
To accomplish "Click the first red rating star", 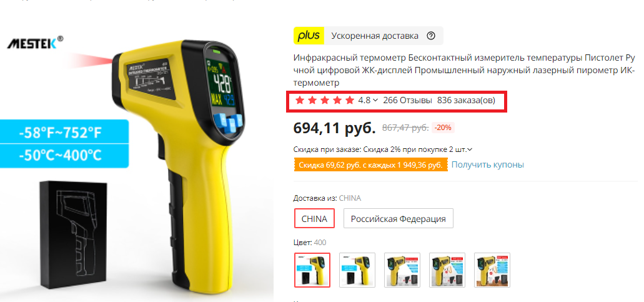I will [300, 100].
